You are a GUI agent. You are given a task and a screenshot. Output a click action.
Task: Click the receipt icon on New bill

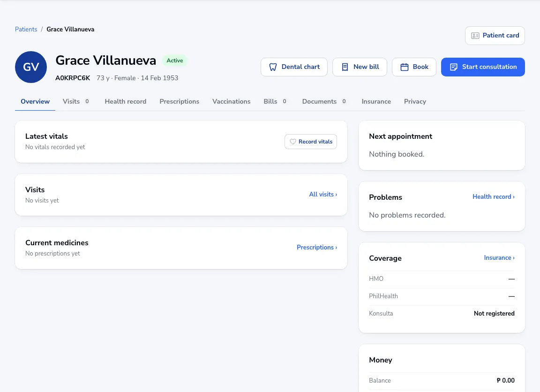(345, 67)
